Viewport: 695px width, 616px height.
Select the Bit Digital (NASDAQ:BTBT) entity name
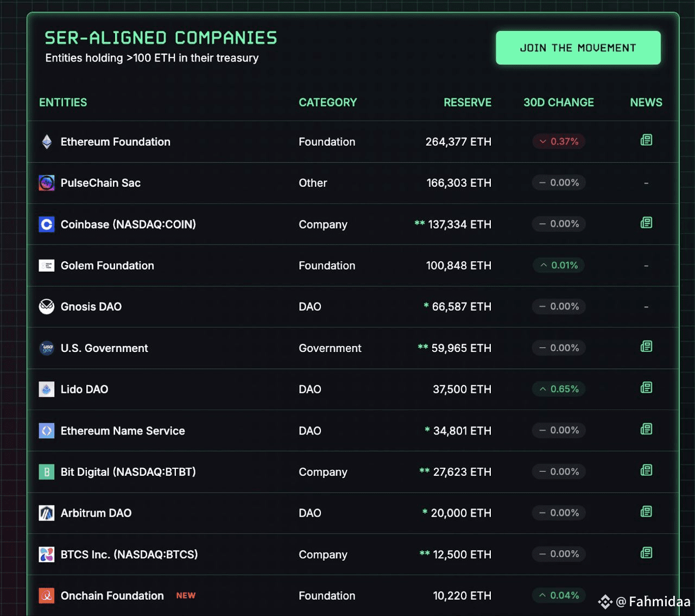tap(128, 472)
